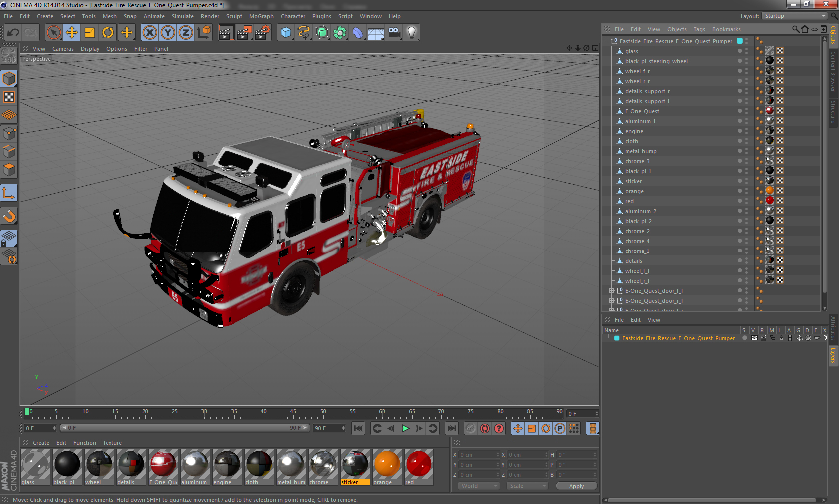Switch the coordinate system icon
839x504 pixels.
pos(204,33)
